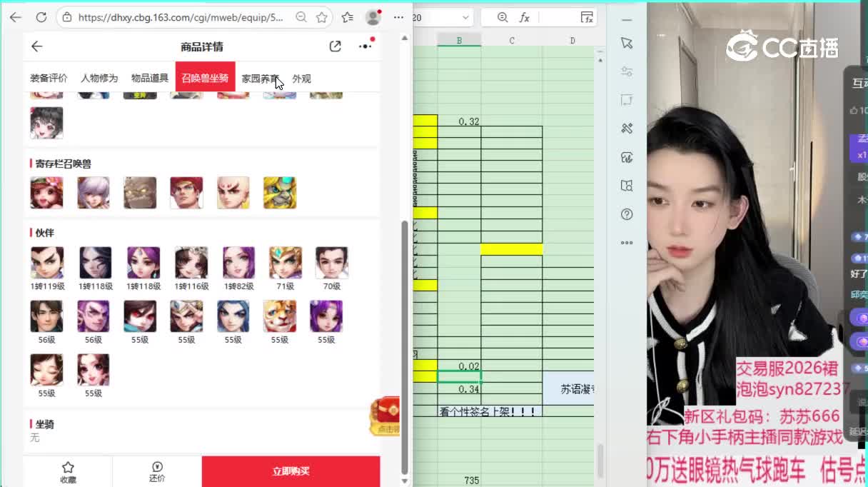This screenshot has height=487, width=868.
Task: Select the cell containing 0.32
Action: [x=459, y=121]
